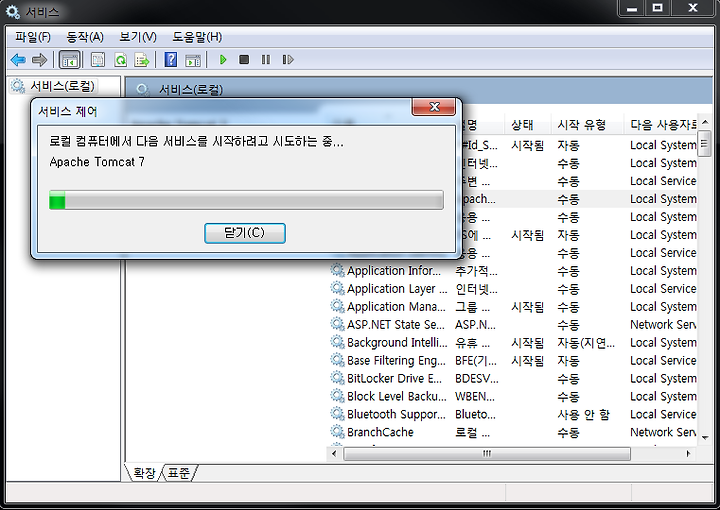
Task: Open the 동작(A) menu
Action: [85, 37]
